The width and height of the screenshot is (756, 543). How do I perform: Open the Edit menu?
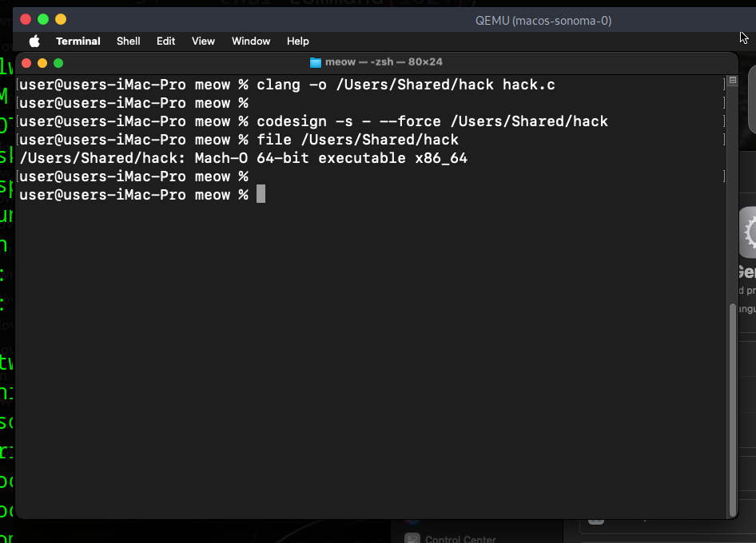tap(165, 41)
